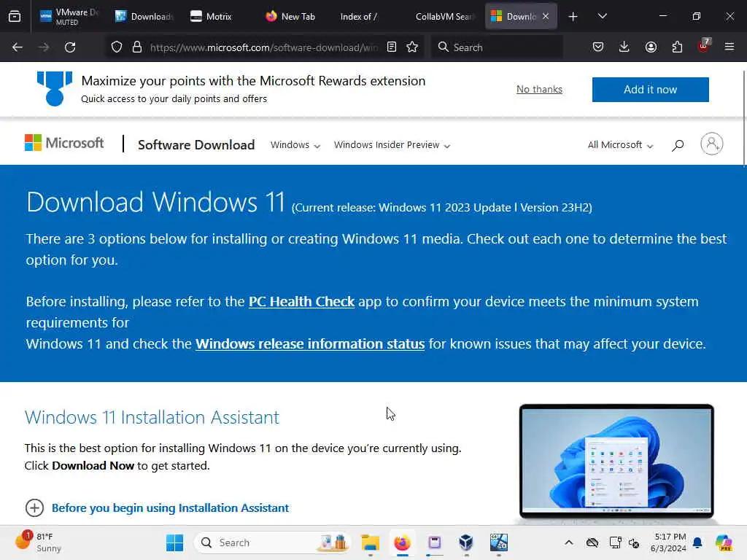Click the Windows 11 laptop image
The width and height of the screenshot is (747, 560).
click(616, 463)
